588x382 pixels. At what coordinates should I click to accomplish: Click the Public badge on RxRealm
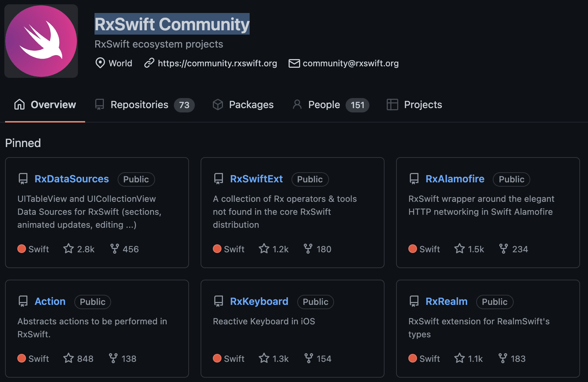(x=495, y=302)
